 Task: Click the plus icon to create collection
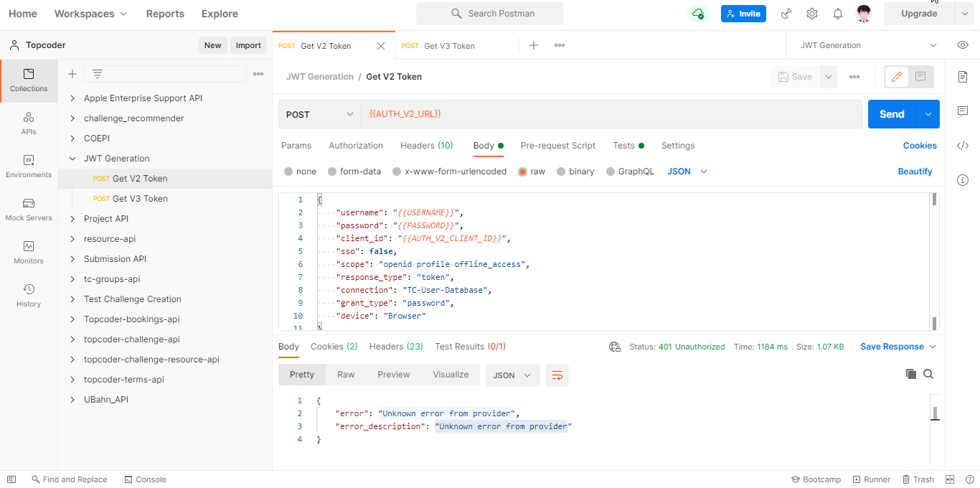[72, 74]
